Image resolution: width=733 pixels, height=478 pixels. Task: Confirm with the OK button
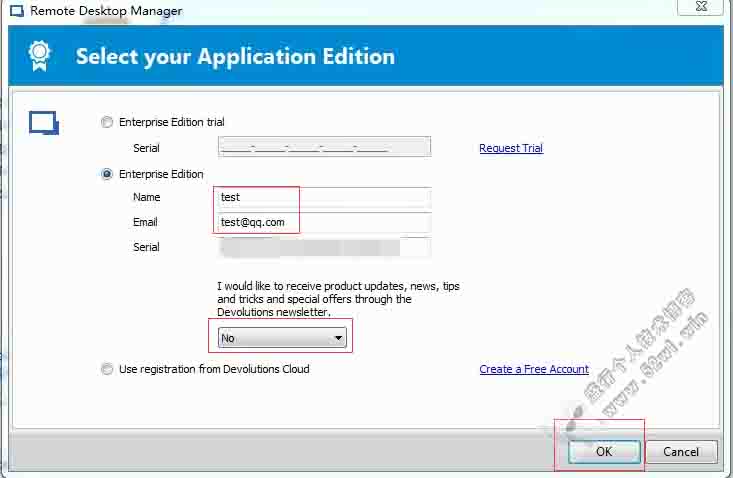604,451
